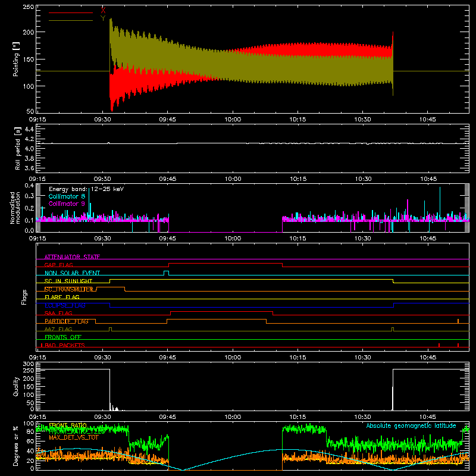Select the olive Y legend line sample

click(71, 20)
